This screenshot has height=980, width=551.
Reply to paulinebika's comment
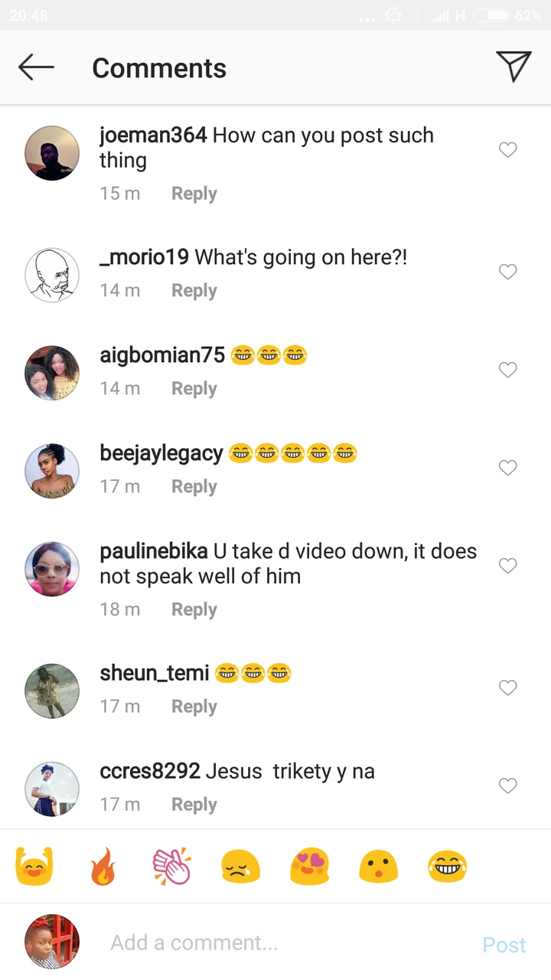pyautogui.click(x=194, y=609)
